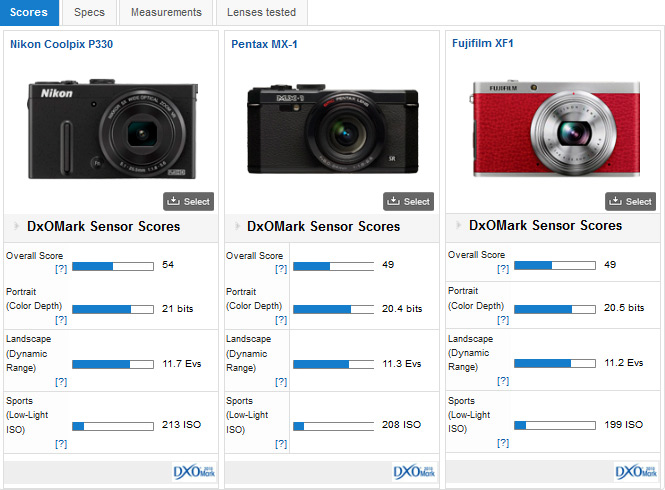
Task: Open help [?] for Pentax Landscape Dynamic Range
Action: [x=281, y=382]
